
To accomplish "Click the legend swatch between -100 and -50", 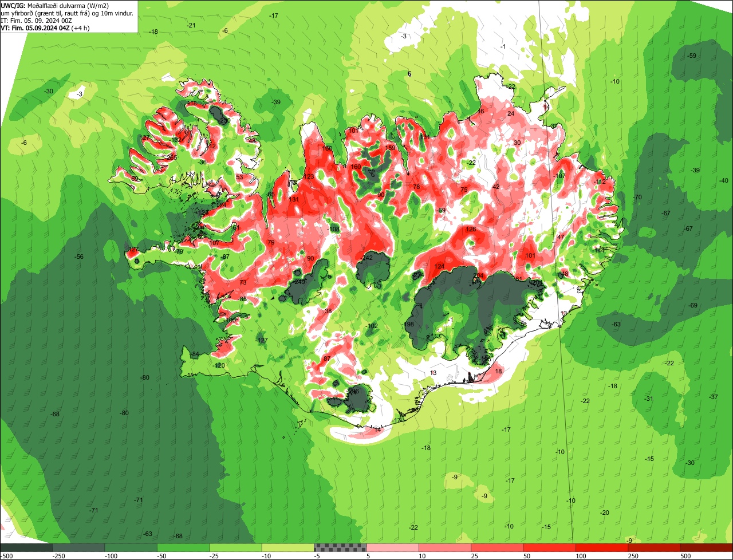I will [131, 547].
